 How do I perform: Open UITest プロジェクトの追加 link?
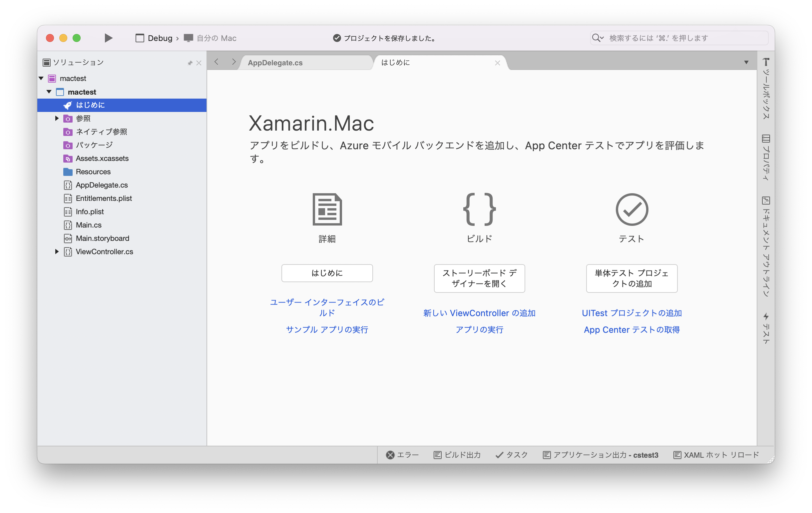click(x=632, y=313)
